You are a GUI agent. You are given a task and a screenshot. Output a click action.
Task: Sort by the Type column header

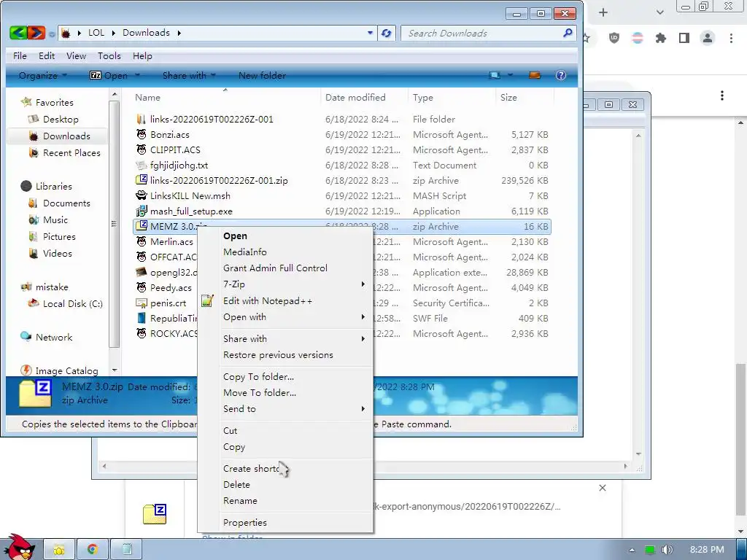452,97
